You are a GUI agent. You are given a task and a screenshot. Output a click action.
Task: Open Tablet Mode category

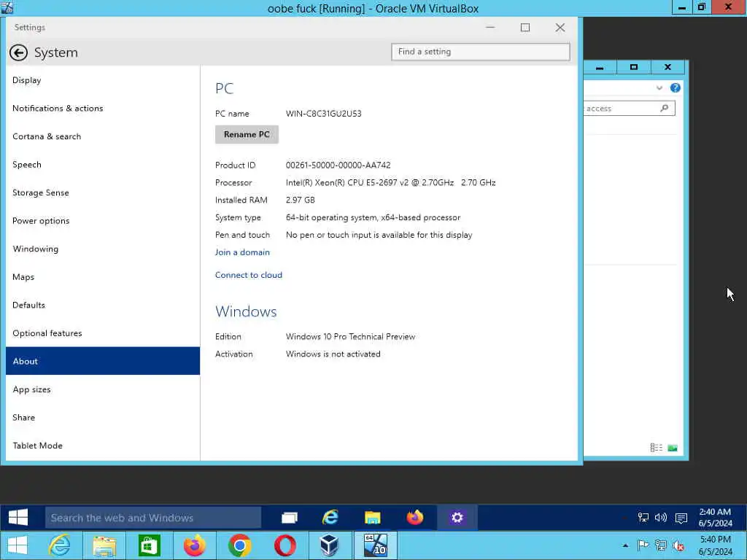click(103, 446)
